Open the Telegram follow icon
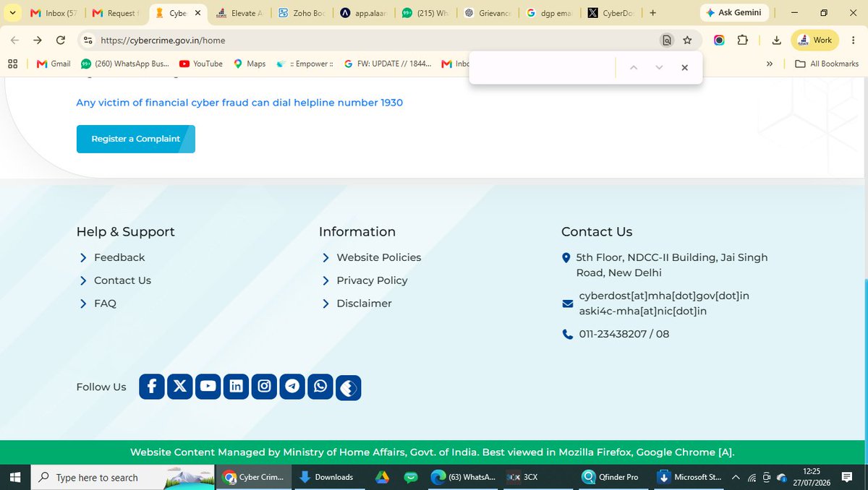The width and height of the screenshot is (868, 490). click(x=292, y=387)
